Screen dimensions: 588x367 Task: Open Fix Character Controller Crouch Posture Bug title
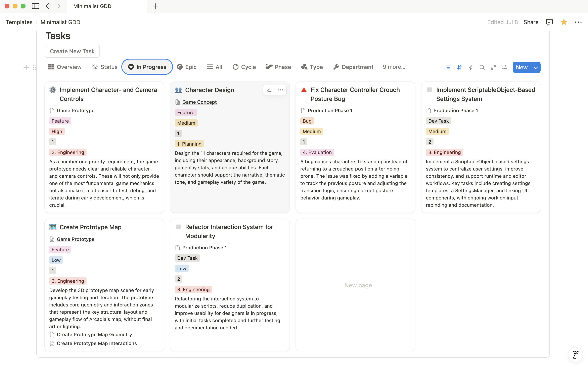(x=355, y=94)
